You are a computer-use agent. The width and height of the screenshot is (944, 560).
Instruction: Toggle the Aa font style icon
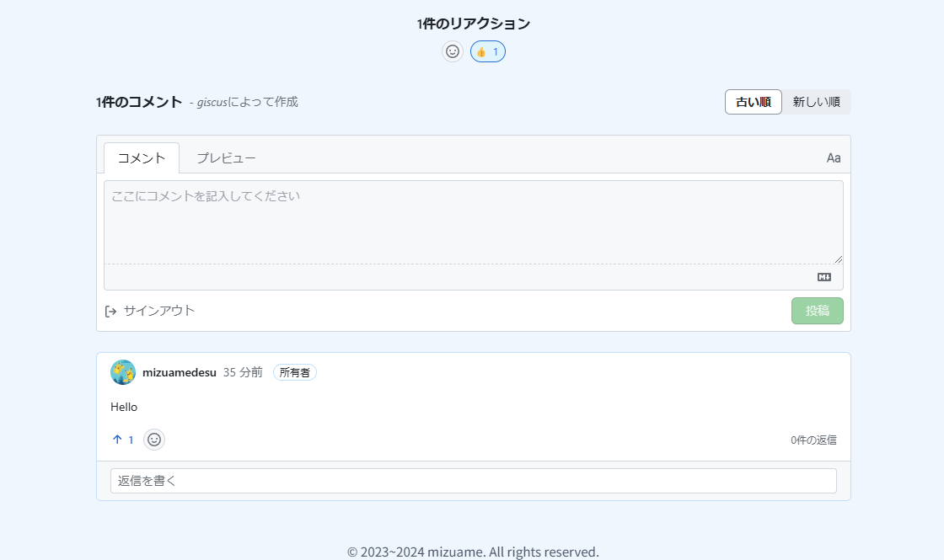pos(833,157)
